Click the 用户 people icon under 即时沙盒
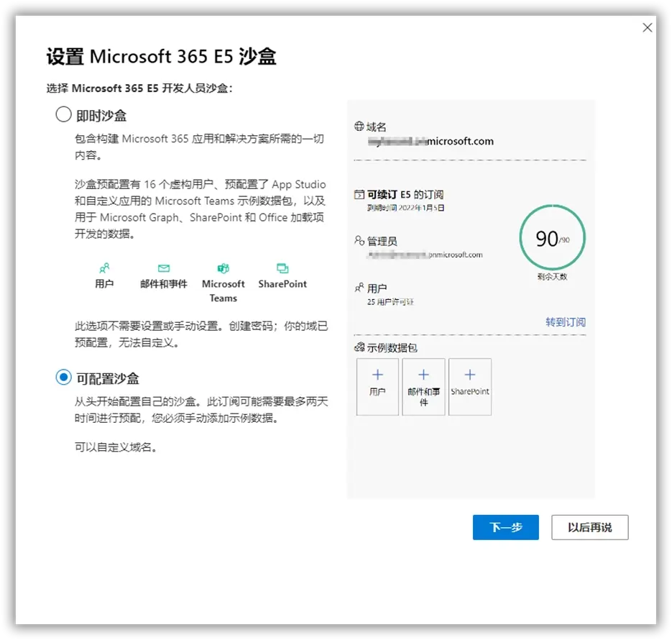The height and width of the screenshot is (640, 672). pyautogui.click(x=104, y=268)
